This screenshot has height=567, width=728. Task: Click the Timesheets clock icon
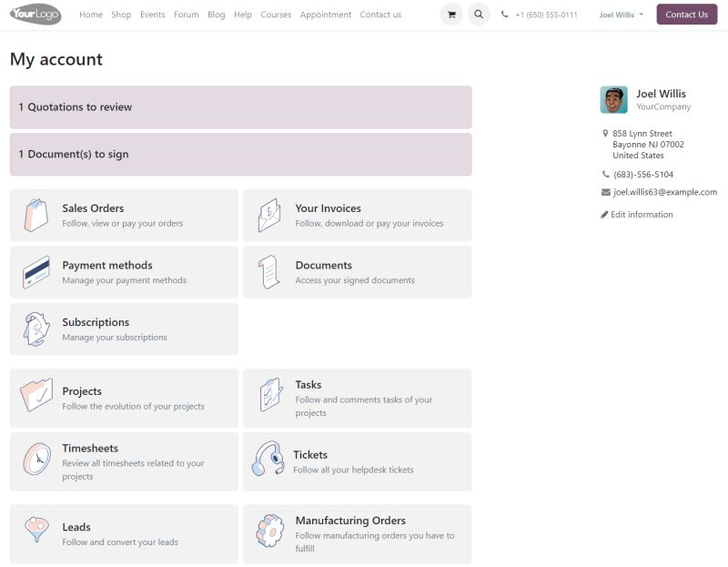tap(36, 459)
